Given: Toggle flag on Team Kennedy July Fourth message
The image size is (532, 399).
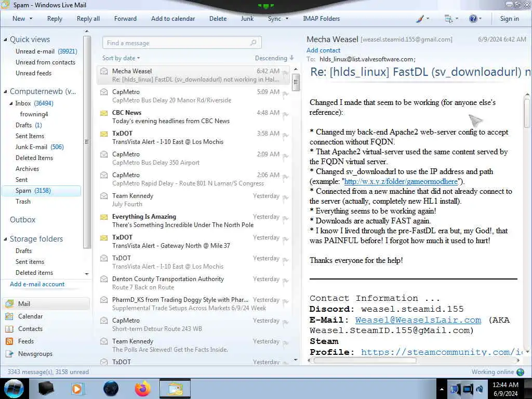Looking at the screenshot, I should click(x=285, y=198).
